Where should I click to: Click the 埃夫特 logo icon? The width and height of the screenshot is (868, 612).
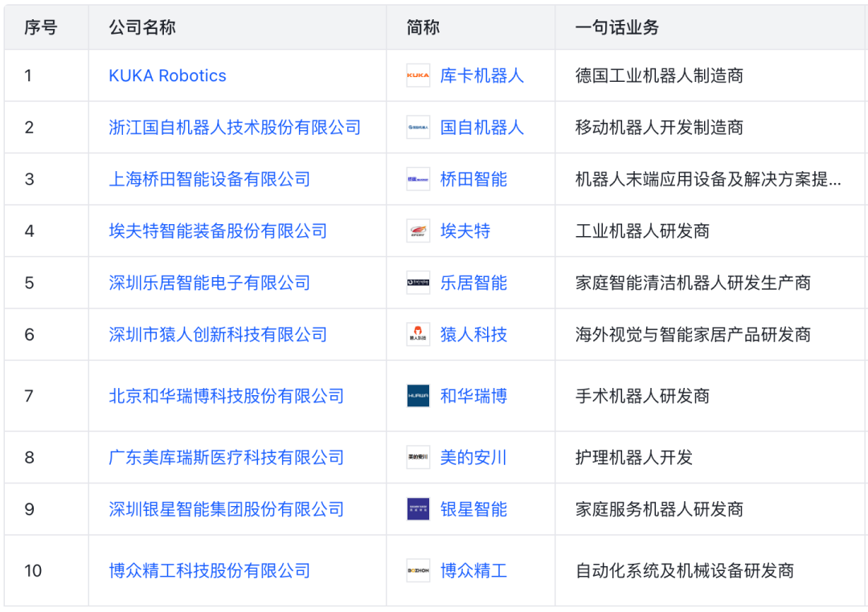[x=418, y=231]
